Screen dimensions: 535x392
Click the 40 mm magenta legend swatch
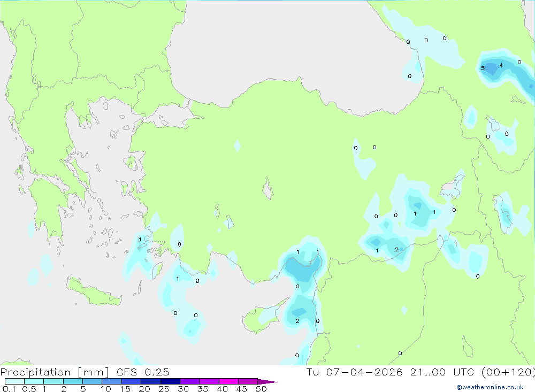point(228,381)
